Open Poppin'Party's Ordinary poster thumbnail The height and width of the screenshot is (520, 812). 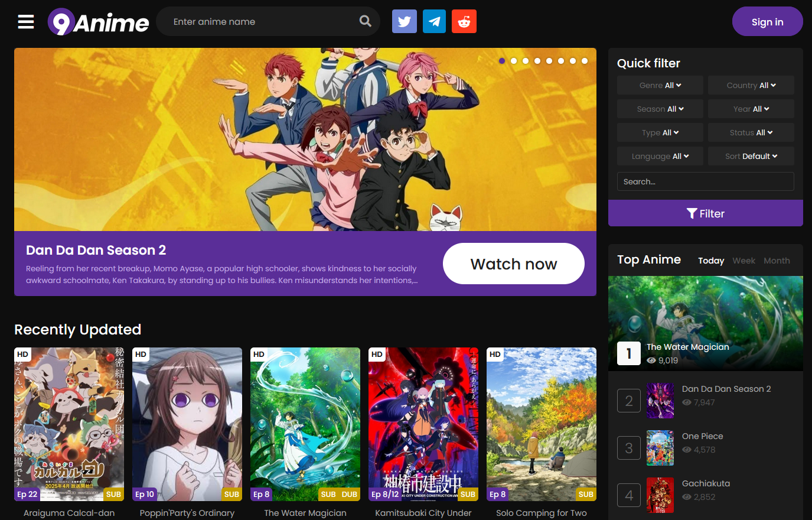pos(187,424)
